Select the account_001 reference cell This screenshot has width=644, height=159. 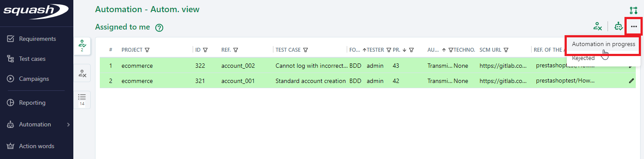238,81
